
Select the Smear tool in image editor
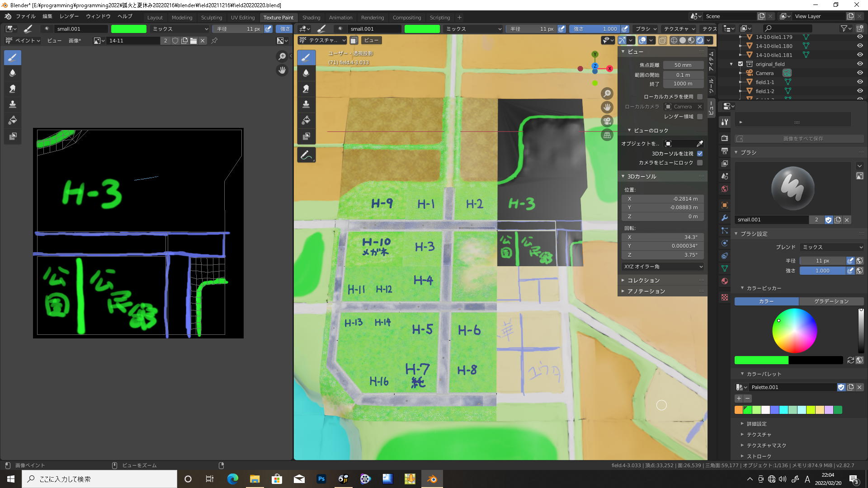click(13, 89)
